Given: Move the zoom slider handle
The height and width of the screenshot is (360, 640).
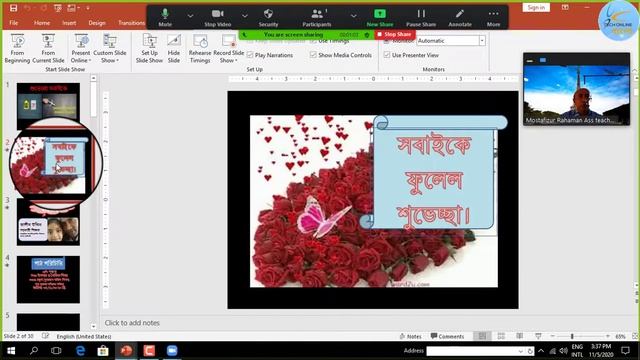Looking at the screenshot, I should point(572,336).
